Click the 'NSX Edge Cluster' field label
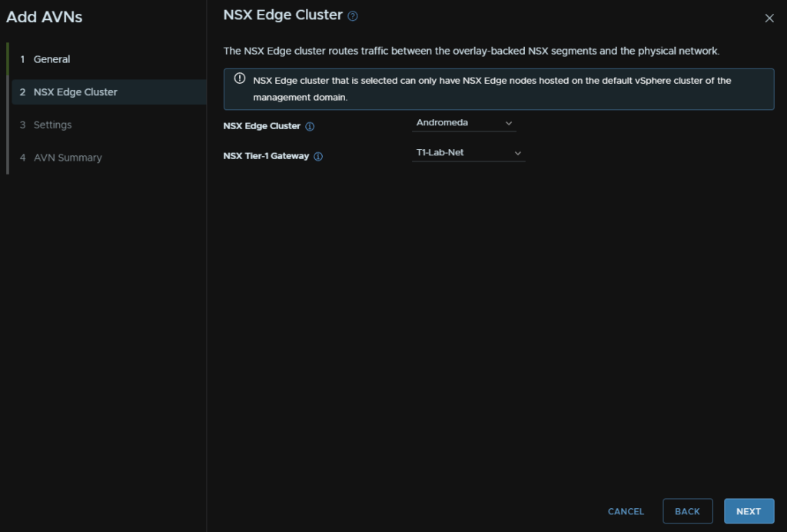 point(261,126)
